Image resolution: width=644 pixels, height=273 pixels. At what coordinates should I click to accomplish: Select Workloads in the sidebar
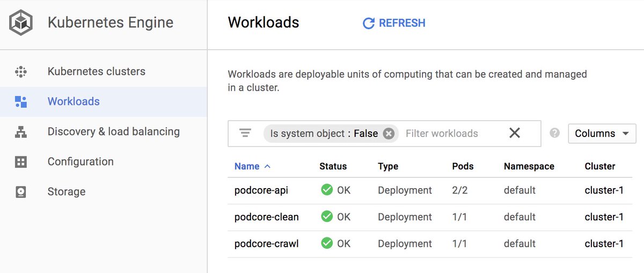point(74,102)
